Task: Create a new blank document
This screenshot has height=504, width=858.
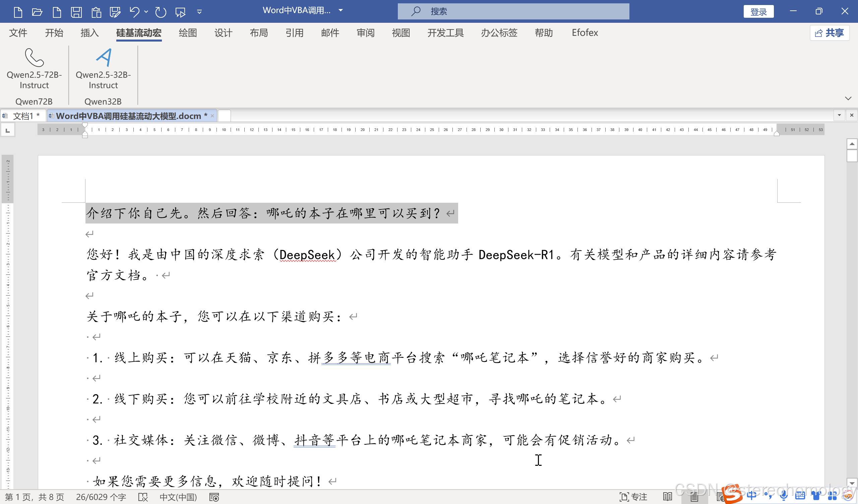Action: tap(18, 12)
